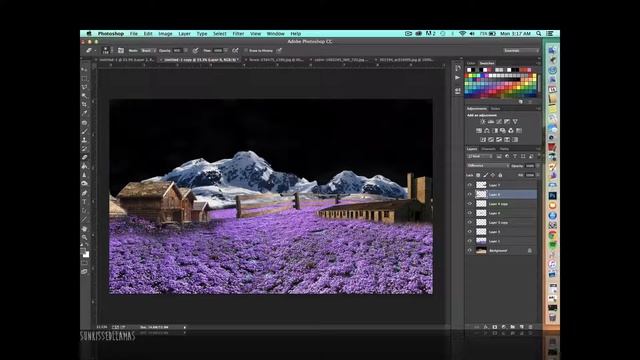
Task: Toggle the Brush panel from options bar
Action: (121, 51)
